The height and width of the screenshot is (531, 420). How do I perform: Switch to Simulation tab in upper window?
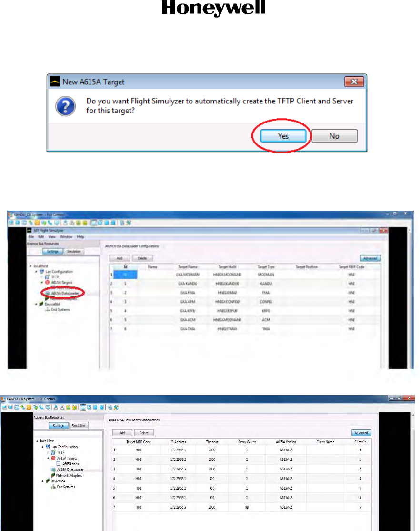coord(74,251)
